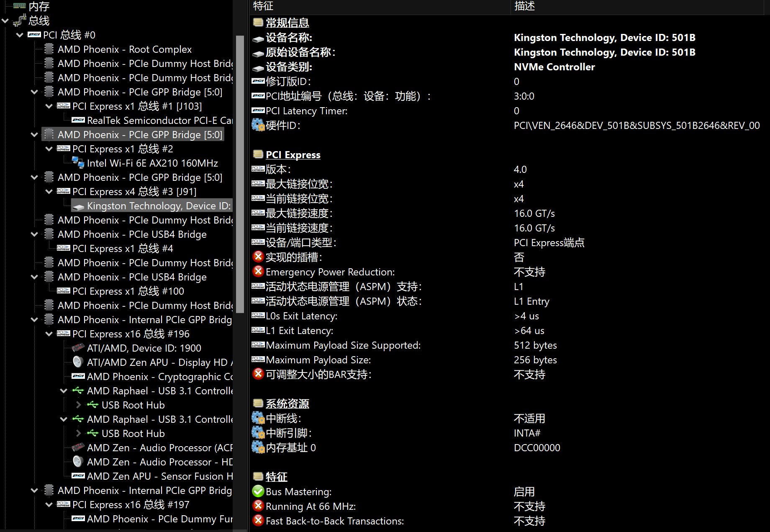Image resolution: width=770 pixels, height=532 pixels.
Task: Collapse the PCI 总线 #0 tree node
Action: 20,35
